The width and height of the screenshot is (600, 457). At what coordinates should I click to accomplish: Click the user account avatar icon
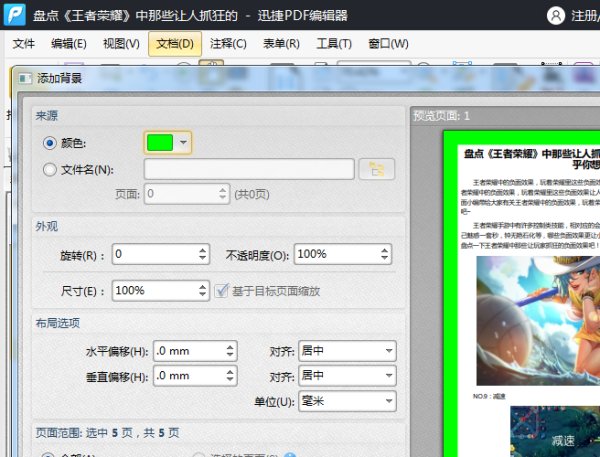tap(556, 16)
